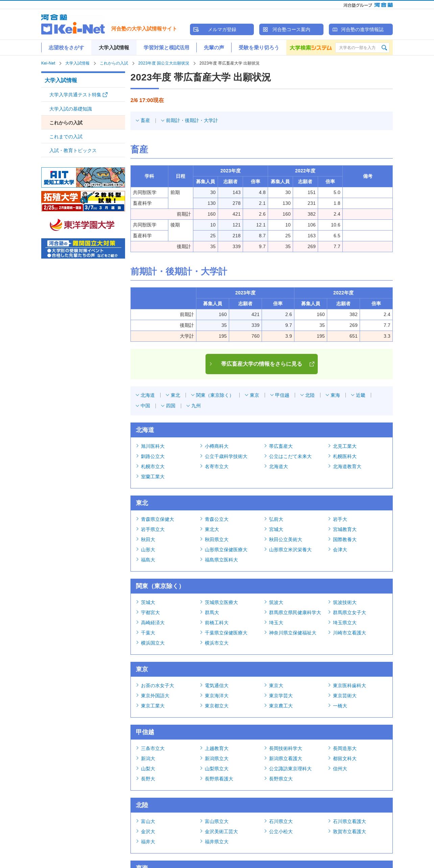Click external-link icon on green 帯広畜産大学 button

tap(312, 364)
